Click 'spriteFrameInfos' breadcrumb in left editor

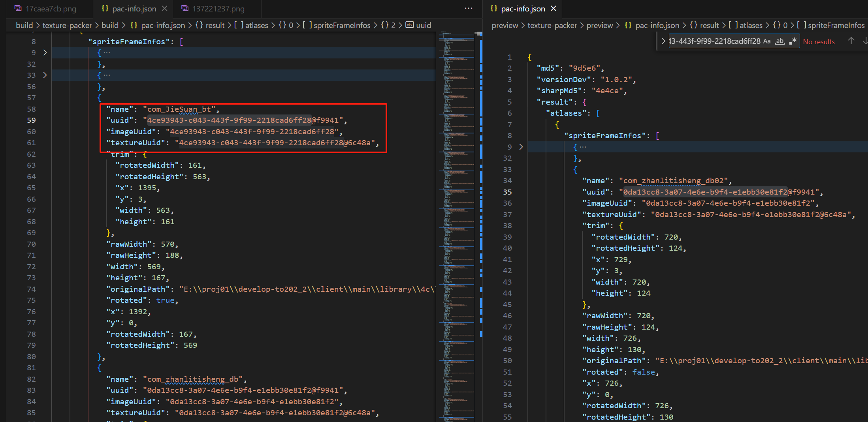point(342,25)
